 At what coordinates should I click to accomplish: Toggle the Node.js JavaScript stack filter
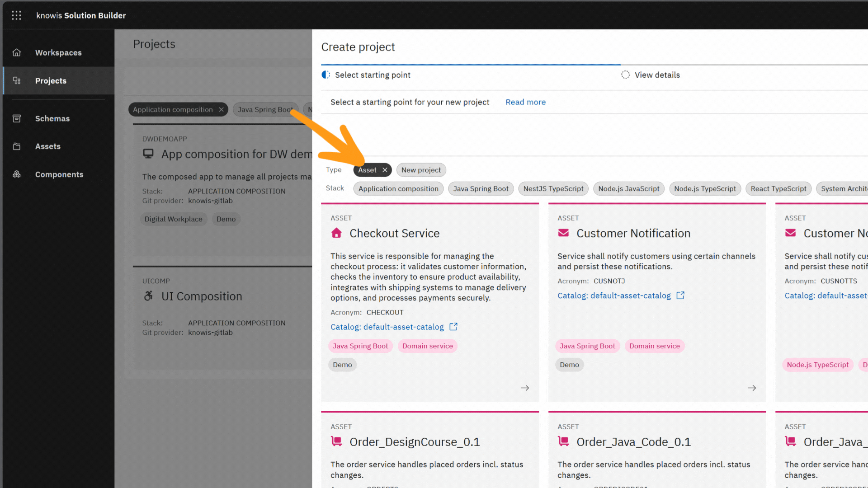[x=628, y=189]
